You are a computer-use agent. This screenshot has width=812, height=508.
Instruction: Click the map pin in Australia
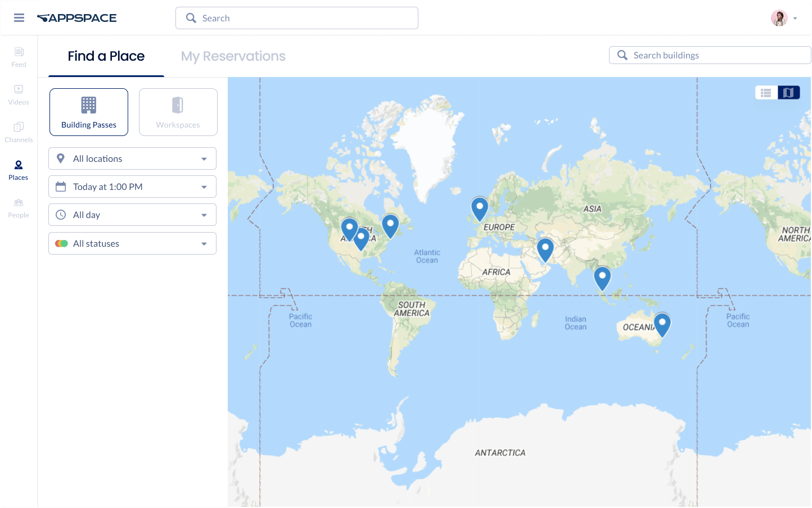(662, 324)
